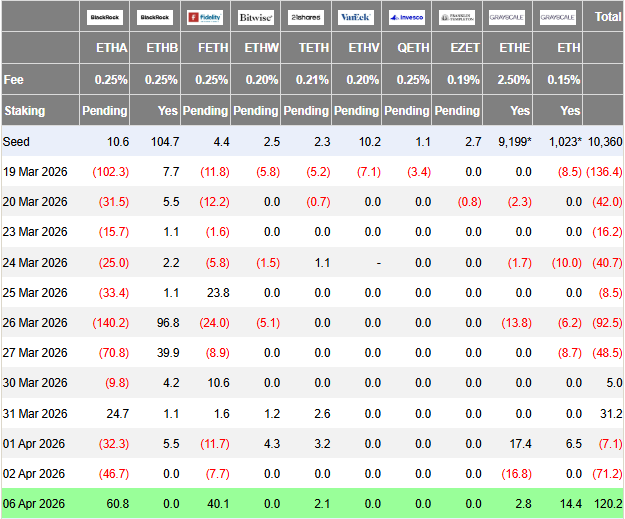The width and height of the screenshot is (625, 519).
Task: Click the FETH ticker header
Action: (x=212, y=48)
